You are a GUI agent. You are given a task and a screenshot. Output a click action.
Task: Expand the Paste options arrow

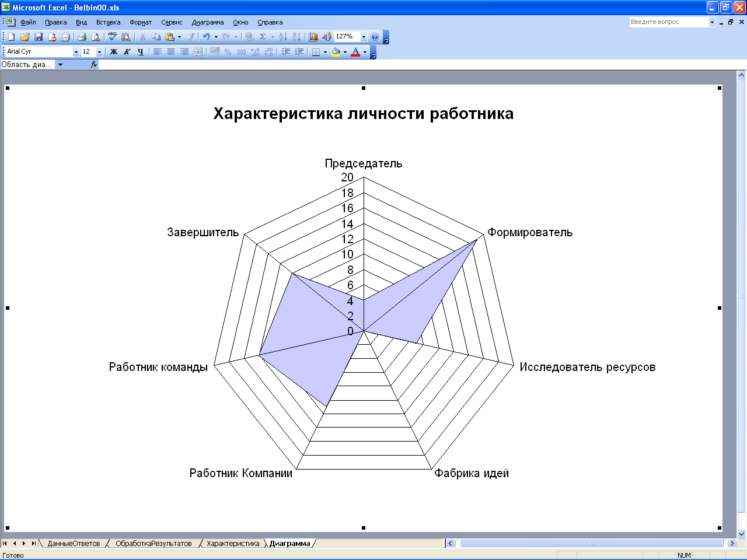[179, 37]
